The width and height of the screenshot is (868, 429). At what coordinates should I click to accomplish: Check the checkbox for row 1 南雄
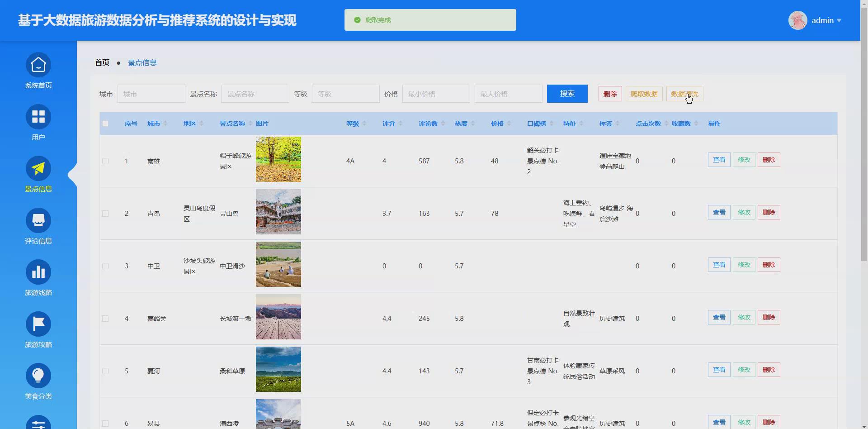point(105,161)
